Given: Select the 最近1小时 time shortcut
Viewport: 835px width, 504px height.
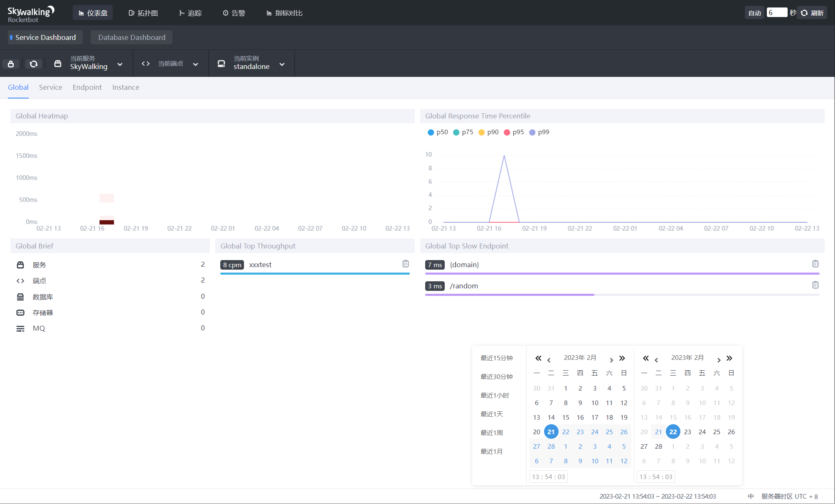Looking at the screenshot, I should pyautogui.click(x=495, y=395).
